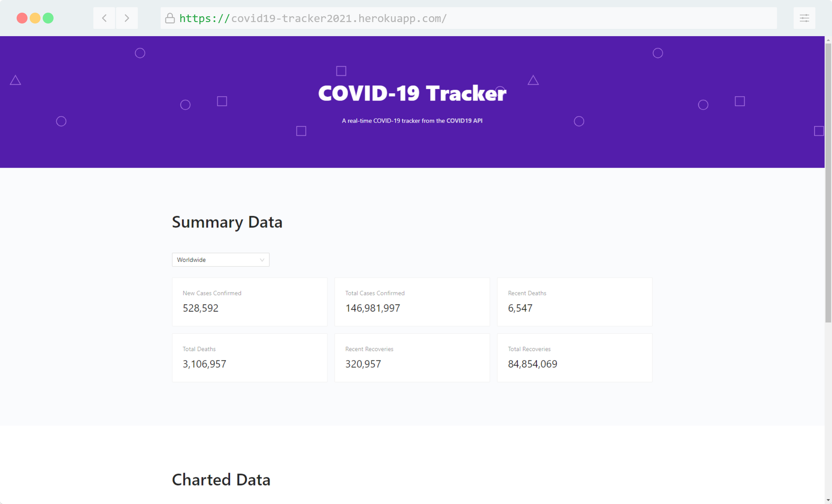Screen dimensions: 832x504
Task: Click the New Cases Confirmed card
Action: (249, 302)
